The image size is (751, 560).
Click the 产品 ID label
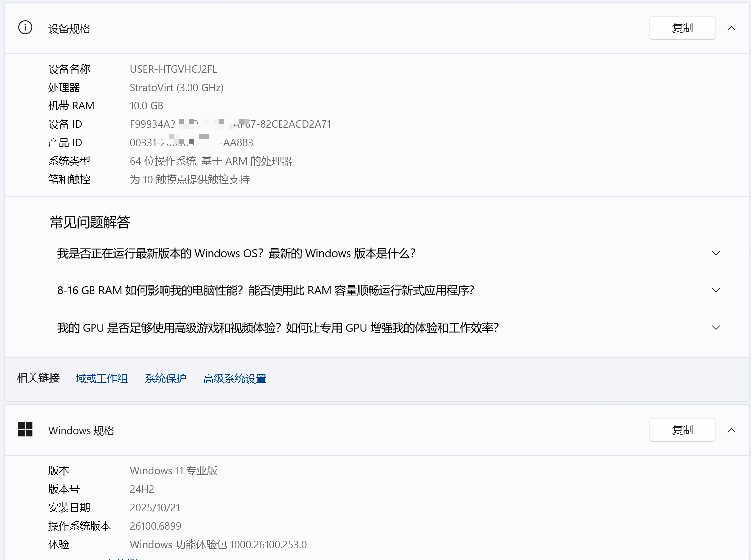tap(65, 143)
